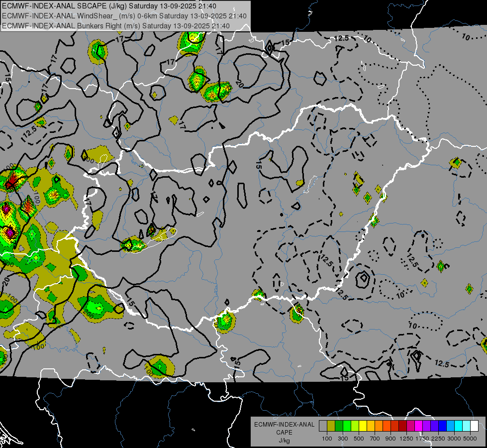The width and height of the screenshot is (487, 448).
Task: Click the legend scale value 5000
Action: (470, 439)
